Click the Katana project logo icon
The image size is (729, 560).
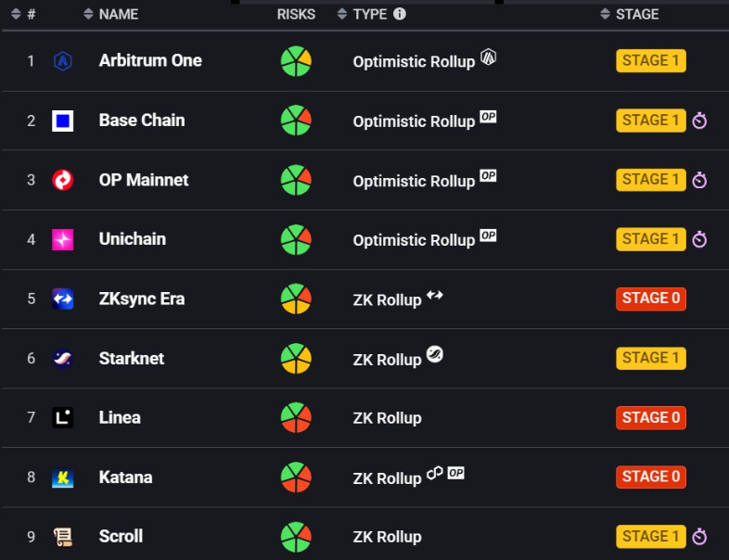(x=63, y=477)
